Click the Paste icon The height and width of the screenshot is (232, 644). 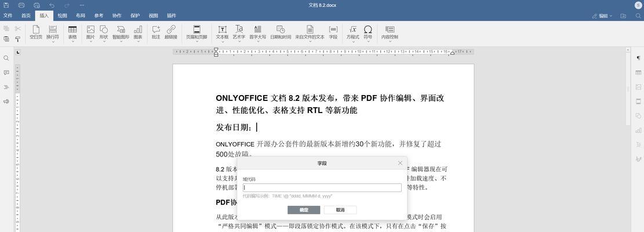click(6, 39)
